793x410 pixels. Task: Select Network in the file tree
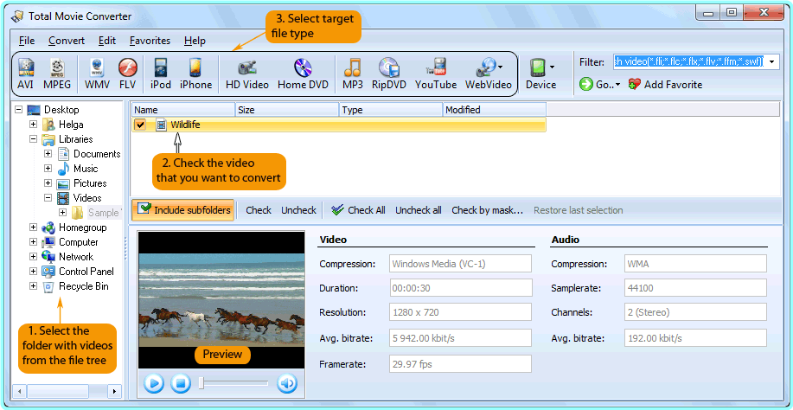[76, 256]
